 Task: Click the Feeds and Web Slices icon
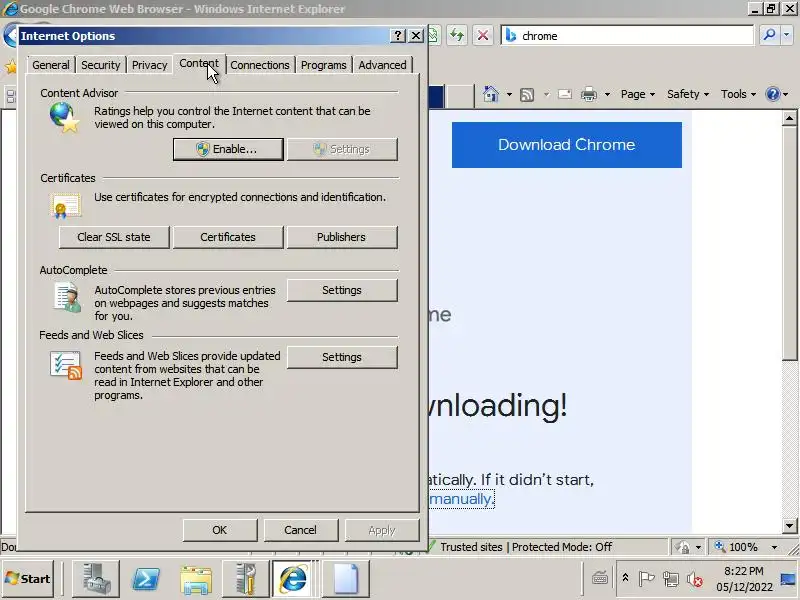tap(66, 365)
